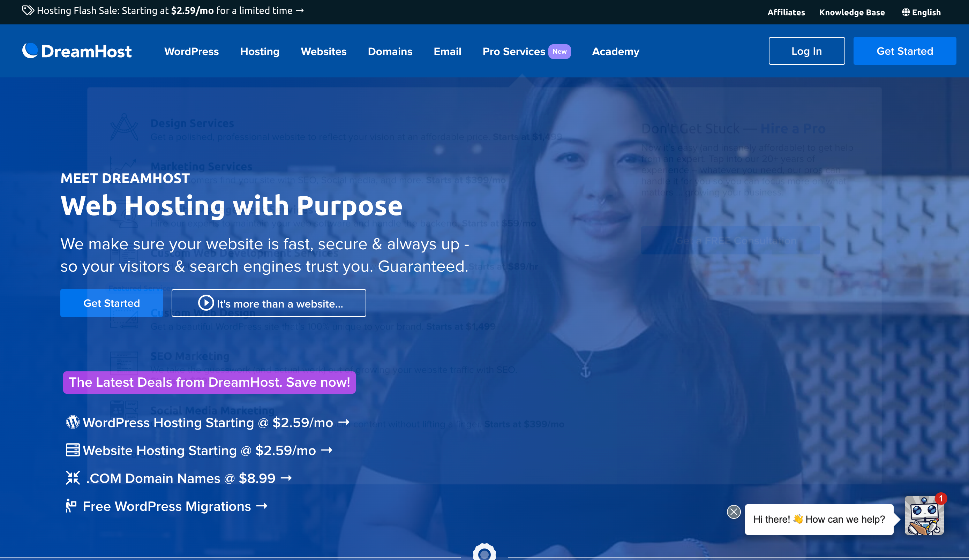Image resolution: width=969 pixels, height=560 pixels.
Task: Open WordPress Hosting Starting @ $2.59/mo deal
Action: [208, 422]
